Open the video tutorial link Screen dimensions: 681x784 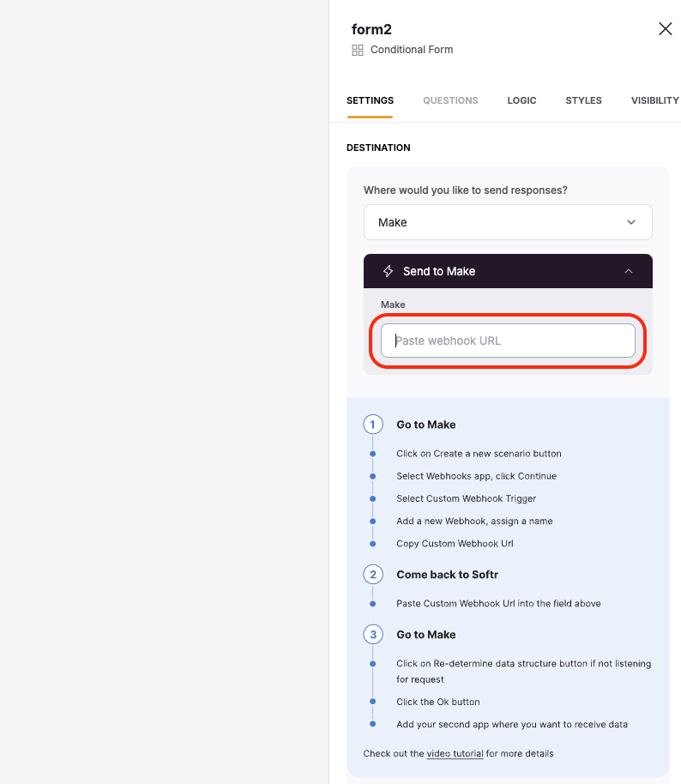click(455, 753)
